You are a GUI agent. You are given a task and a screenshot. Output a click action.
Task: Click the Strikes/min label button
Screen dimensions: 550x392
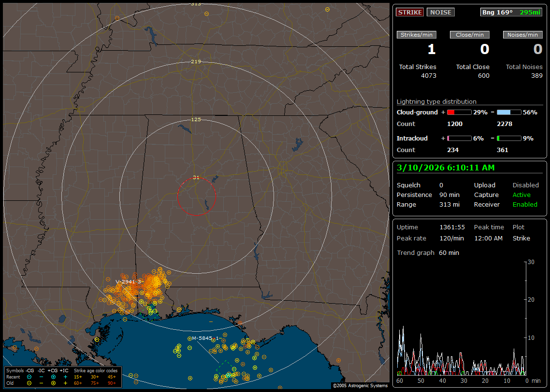[417, 35]
